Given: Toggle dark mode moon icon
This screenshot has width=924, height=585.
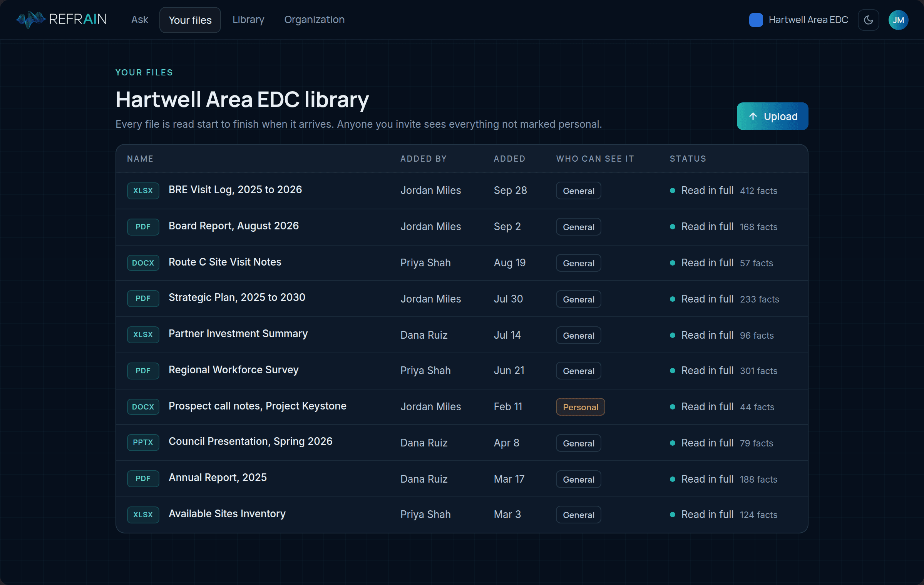Looking at the screenshot, I should [868, 20].
